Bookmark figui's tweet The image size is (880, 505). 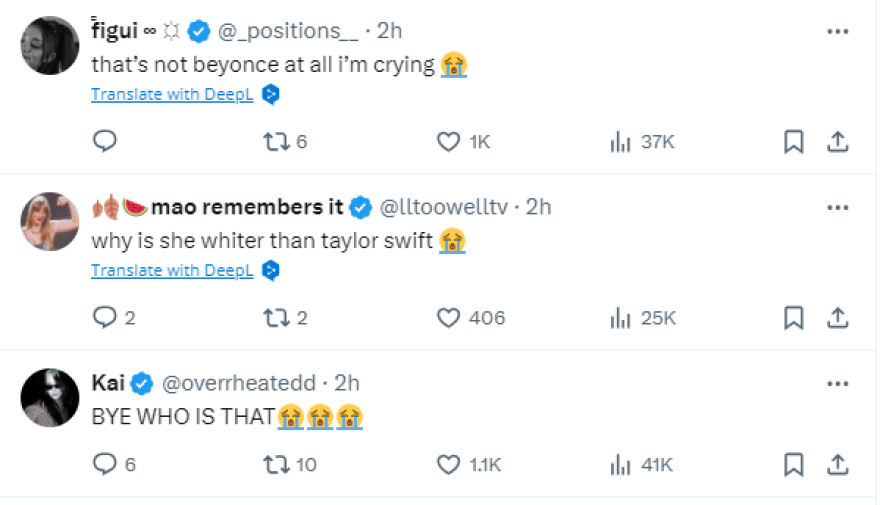tap(793, 142)
